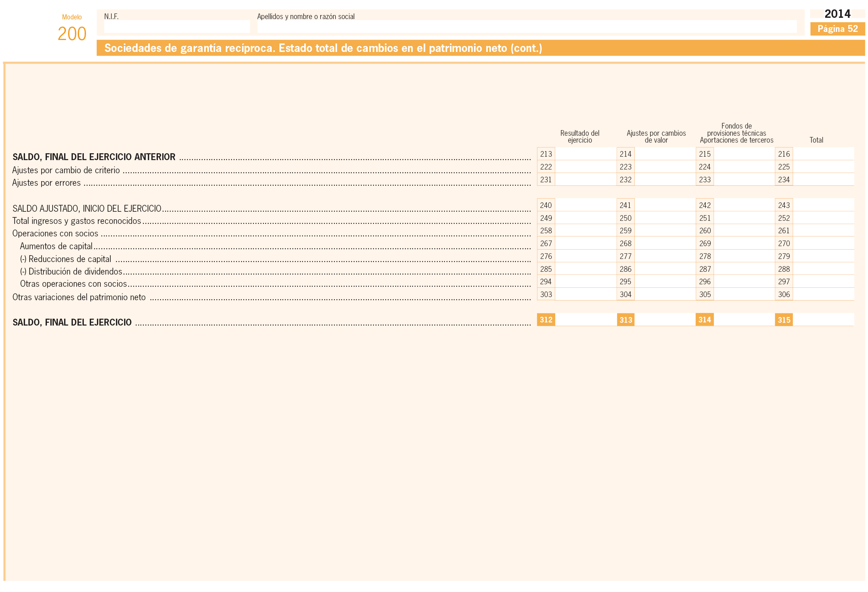Screen dimensions: 868x592
Task: Click field 294 for Otras operaciones con socios
Action: tap(586, 281)
